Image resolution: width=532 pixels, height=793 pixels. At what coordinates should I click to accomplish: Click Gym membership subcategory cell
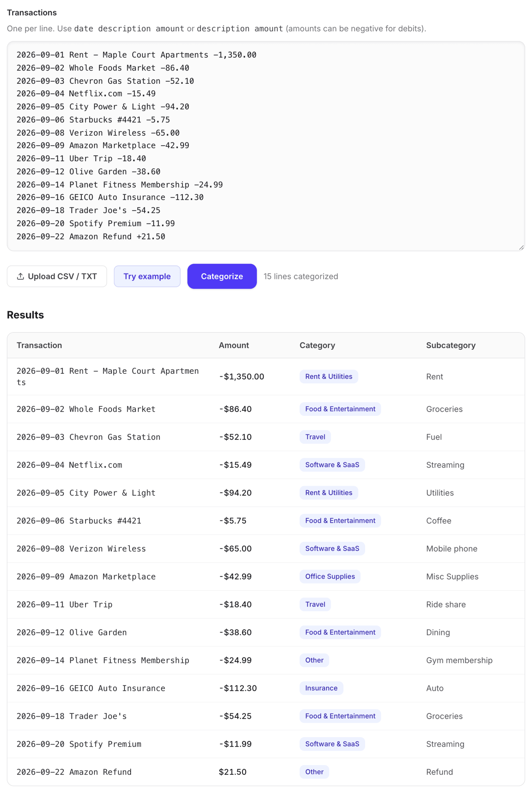click(459, 660)
